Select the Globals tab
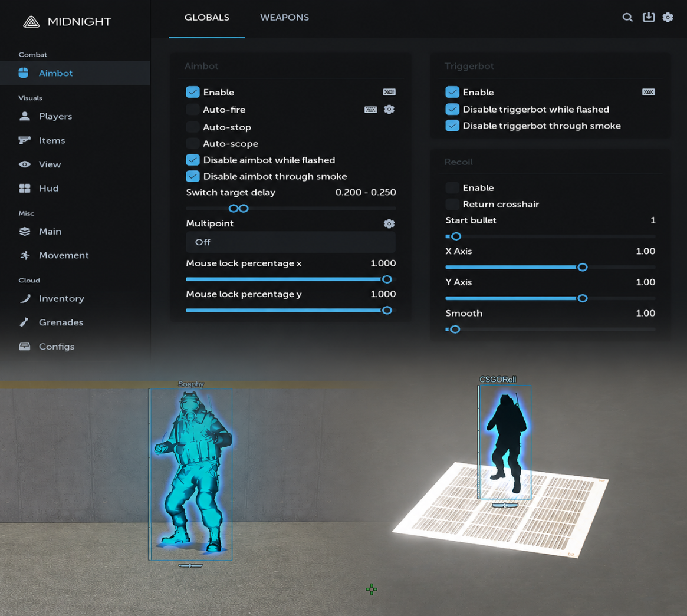687x616 pixels. pos(207,18)
